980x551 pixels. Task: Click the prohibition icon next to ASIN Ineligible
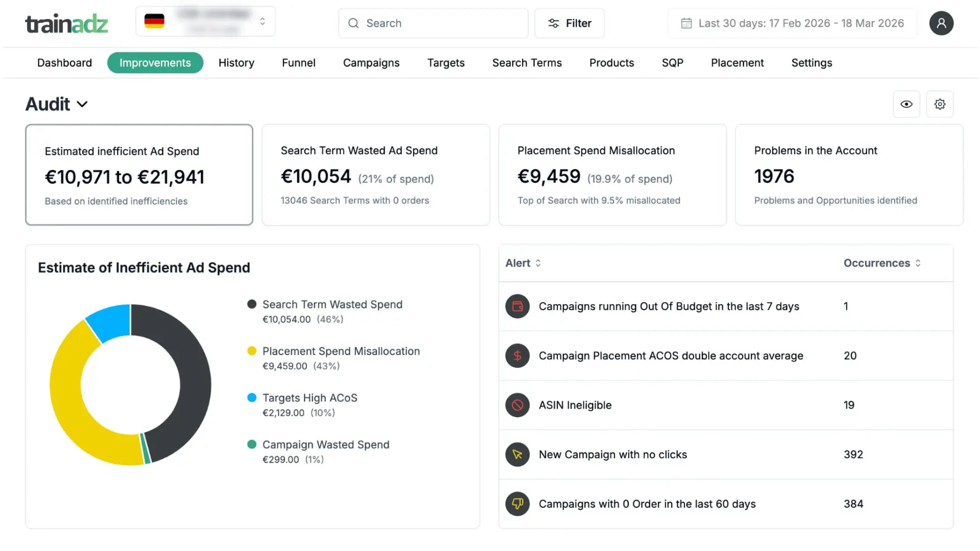coord(517,405)
